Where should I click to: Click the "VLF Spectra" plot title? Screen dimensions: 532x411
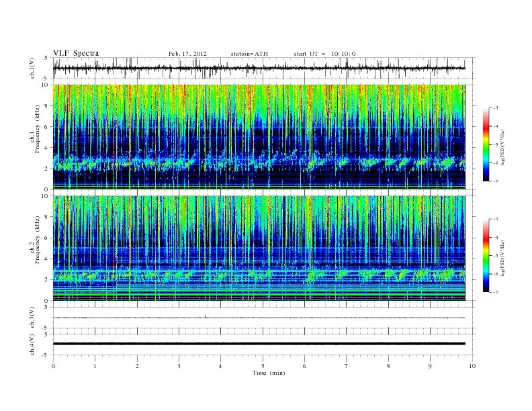pyautogui.click(x=76, y=53)
